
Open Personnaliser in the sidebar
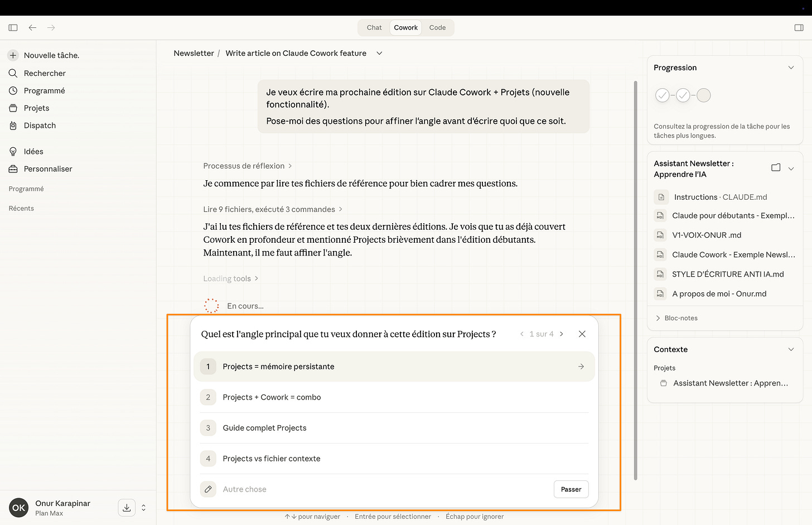[41, 168]
